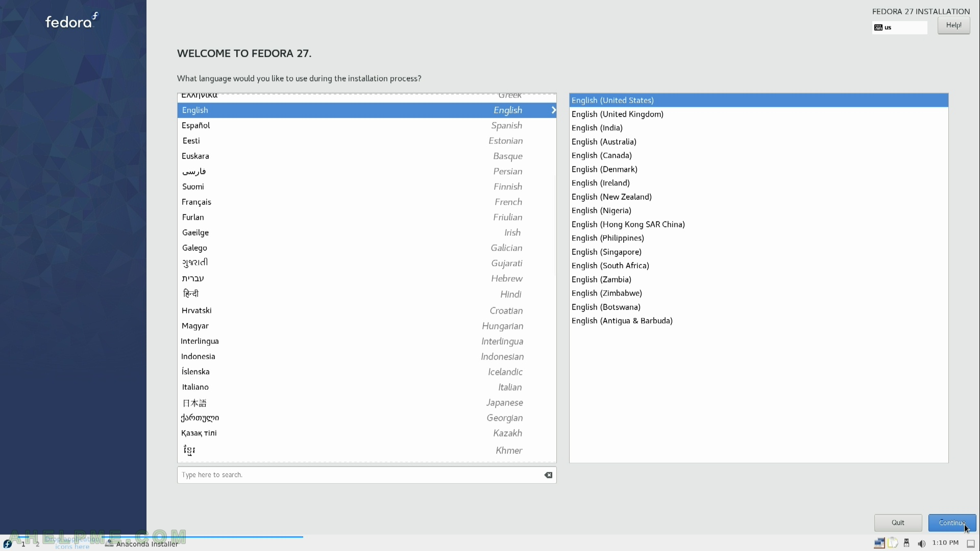Select Magyar Hungarian language row
The height and width of the screenshot is (551, 980).
(x=366, y=326)
